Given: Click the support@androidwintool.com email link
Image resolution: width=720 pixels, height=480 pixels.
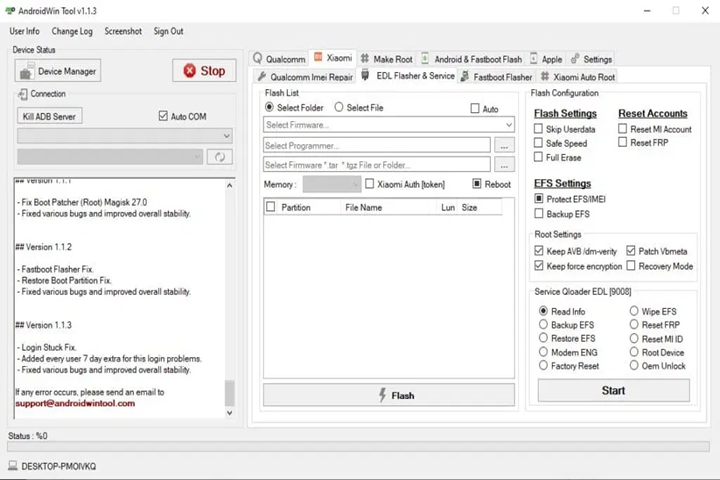Looking at the screenshot, I should 75,404.
